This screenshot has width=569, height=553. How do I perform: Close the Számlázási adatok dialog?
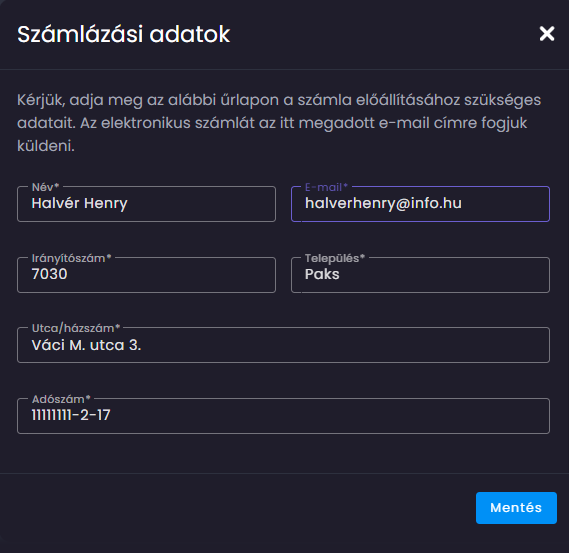pos(547,34)
